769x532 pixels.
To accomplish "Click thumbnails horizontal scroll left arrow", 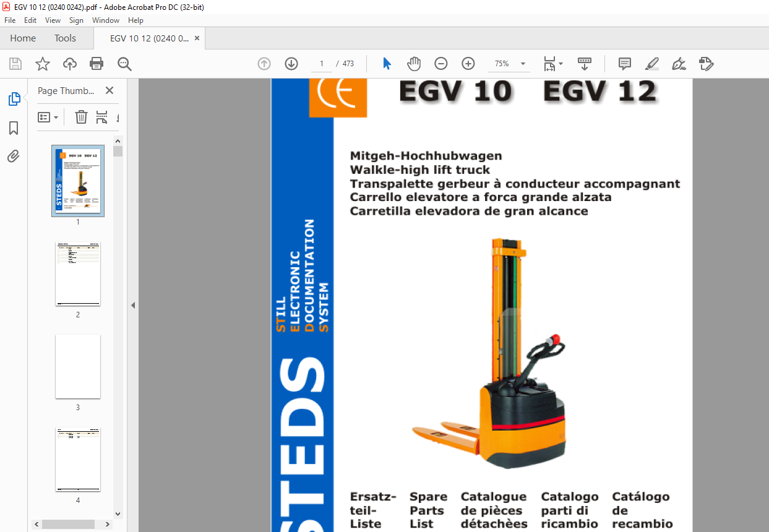I will pos(37,524).
